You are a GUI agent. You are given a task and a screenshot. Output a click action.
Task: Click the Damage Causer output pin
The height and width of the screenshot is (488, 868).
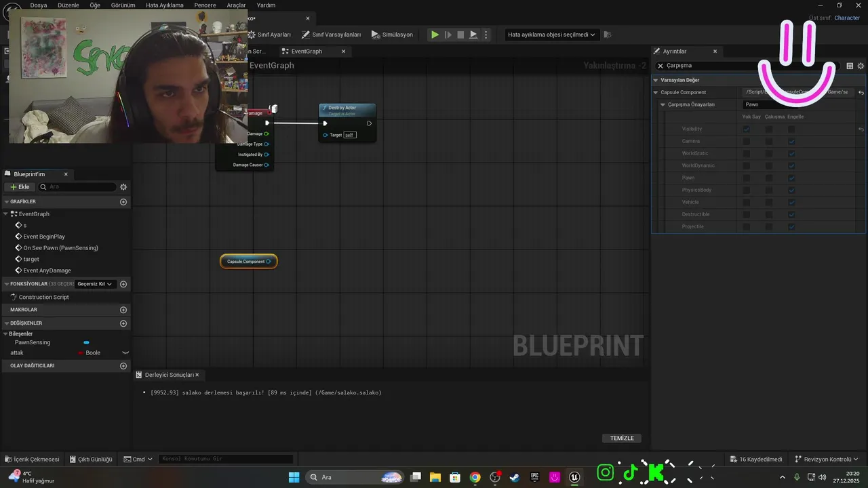click(x=267, y=165)
